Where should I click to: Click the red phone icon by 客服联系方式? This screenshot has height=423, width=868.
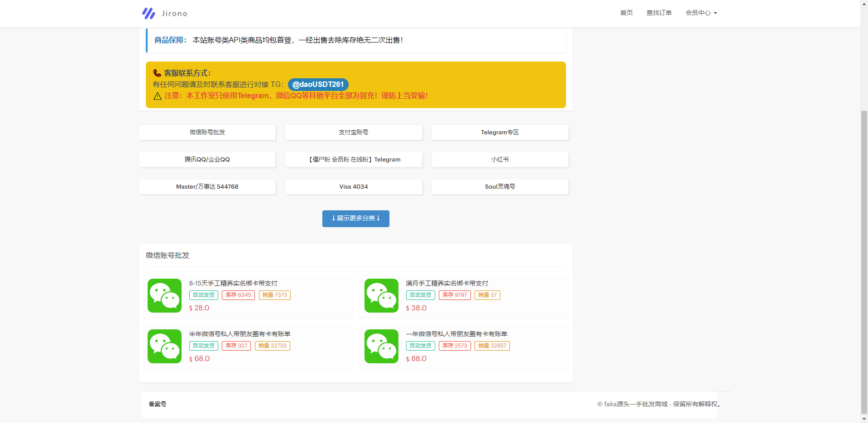pyautogui.click(x=157, y=73)
